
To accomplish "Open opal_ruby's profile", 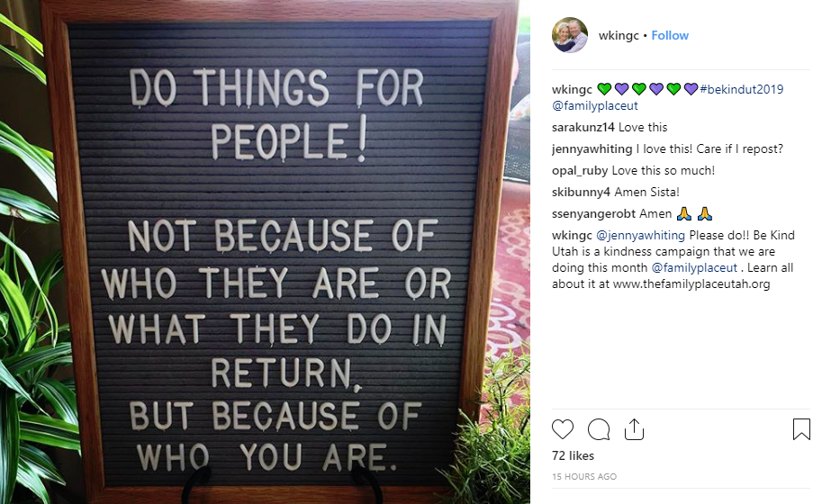I will click(x=580, y=171).
